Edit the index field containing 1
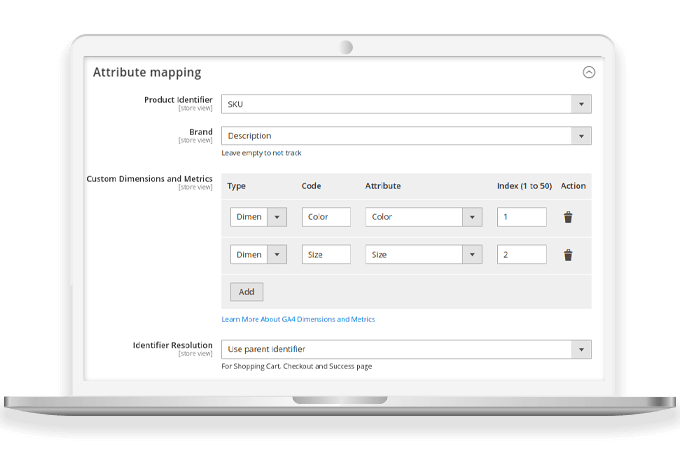680x450 pixels. pyautogui.click(x=521, y=217)
